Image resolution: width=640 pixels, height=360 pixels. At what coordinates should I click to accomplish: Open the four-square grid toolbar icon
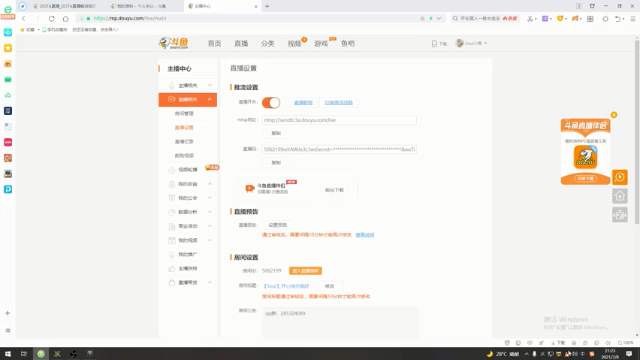point(590,19)
